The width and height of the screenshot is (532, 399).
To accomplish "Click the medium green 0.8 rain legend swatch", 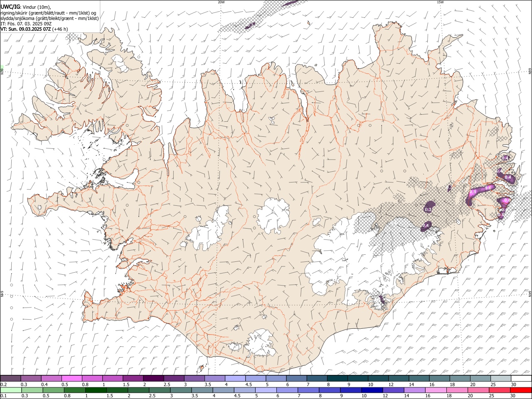I will 75,390.
